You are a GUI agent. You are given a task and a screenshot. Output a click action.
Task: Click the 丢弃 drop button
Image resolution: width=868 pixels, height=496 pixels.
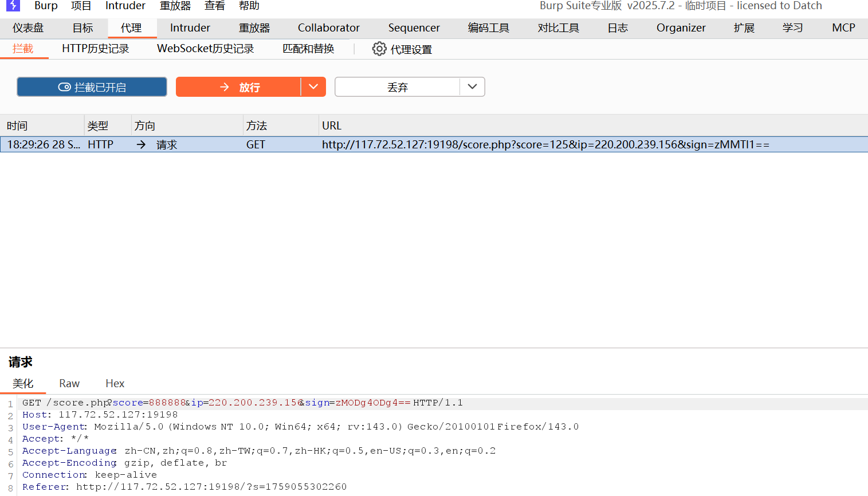[x=398, y=87]
